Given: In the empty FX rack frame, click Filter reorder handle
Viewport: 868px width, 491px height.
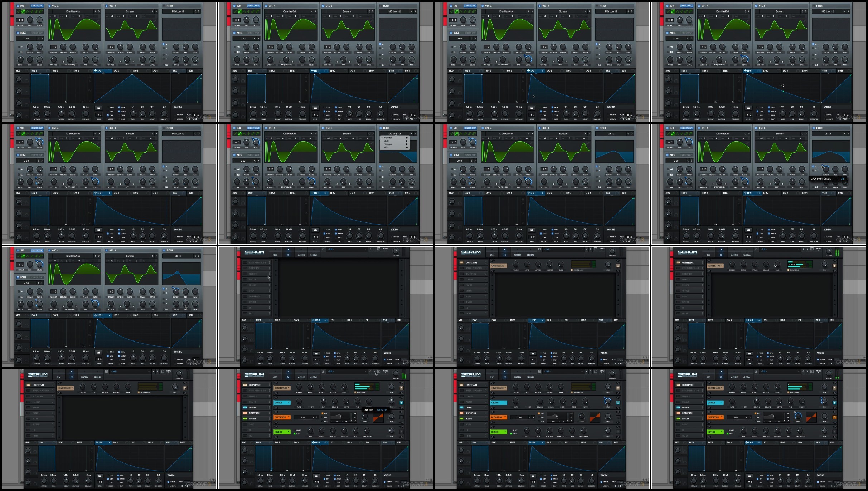Looking at the screenshot, I should pos(269,313).
